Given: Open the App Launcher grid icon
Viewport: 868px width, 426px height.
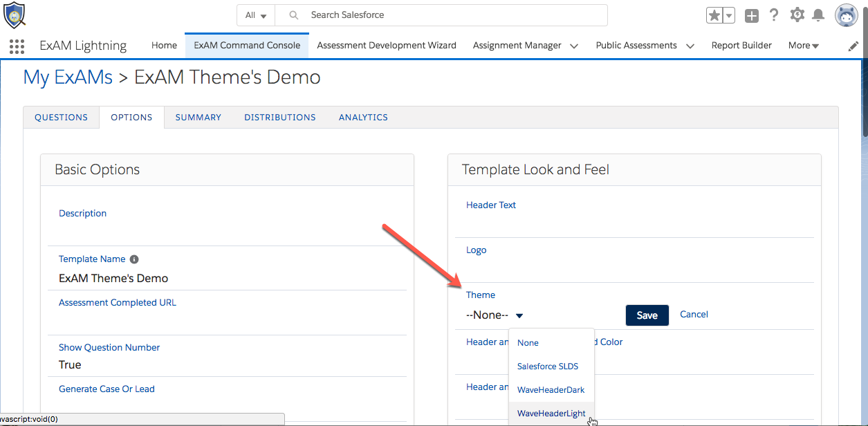Looking at the screenshot, I should 17,46.
